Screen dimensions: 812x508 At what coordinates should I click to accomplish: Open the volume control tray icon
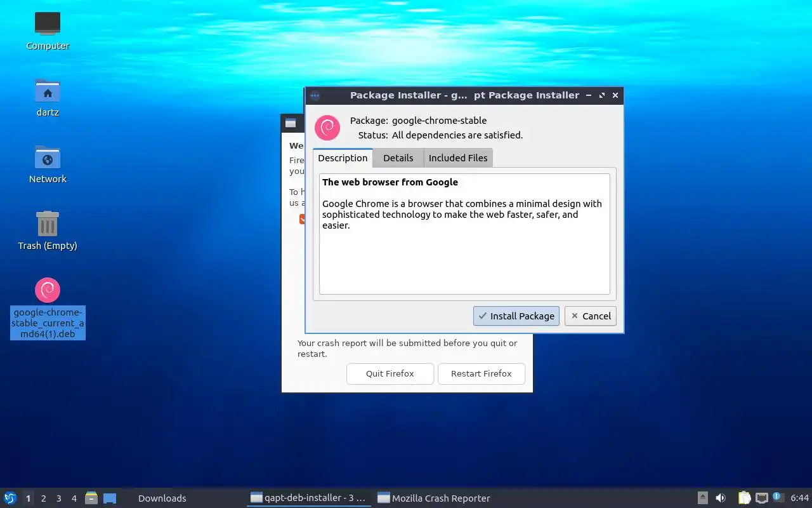click(x=721, y=498)
